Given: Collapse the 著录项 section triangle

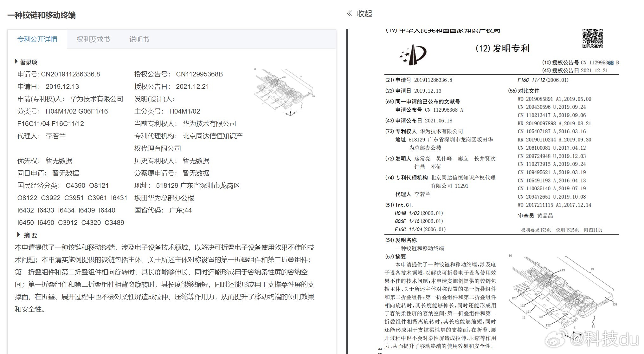Looking at the screenshot, I should pyautogui.click(x=16, y=62).
